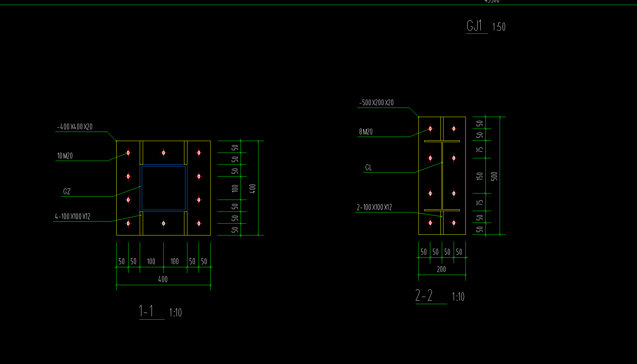Select the blue GZ column square outline
637x364 pixels.
coord(163,188)
